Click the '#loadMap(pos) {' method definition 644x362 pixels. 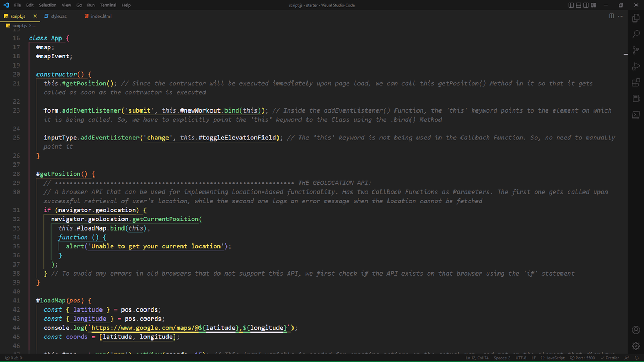pos(64,300)
